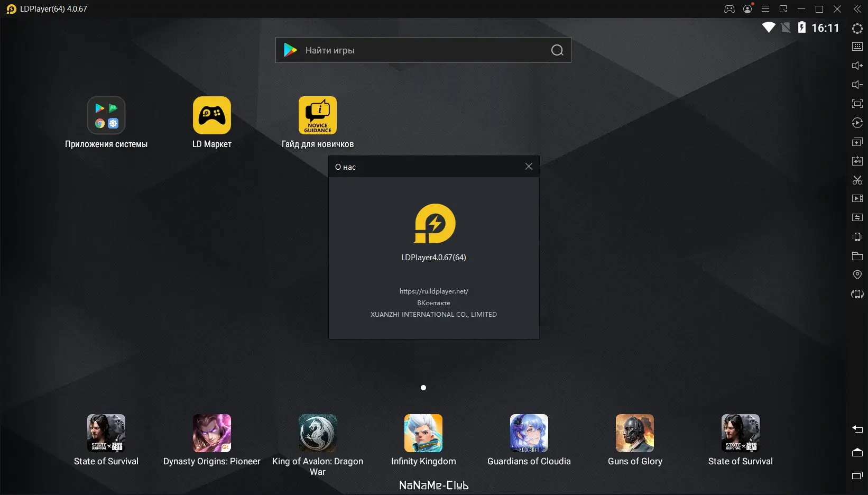Image resolution: width=868 pixels, height=495 pixels.
Task: Click the volume up icon
Action: click(x=857, y=66)
